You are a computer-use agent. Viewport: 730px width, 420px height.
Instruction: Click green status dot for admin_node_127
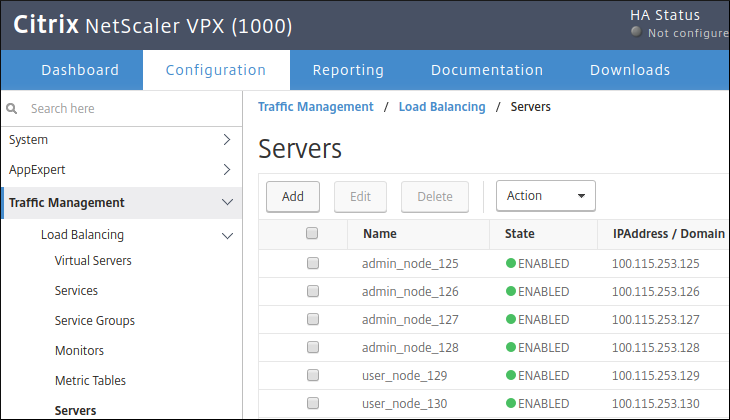tap(511, 320)
